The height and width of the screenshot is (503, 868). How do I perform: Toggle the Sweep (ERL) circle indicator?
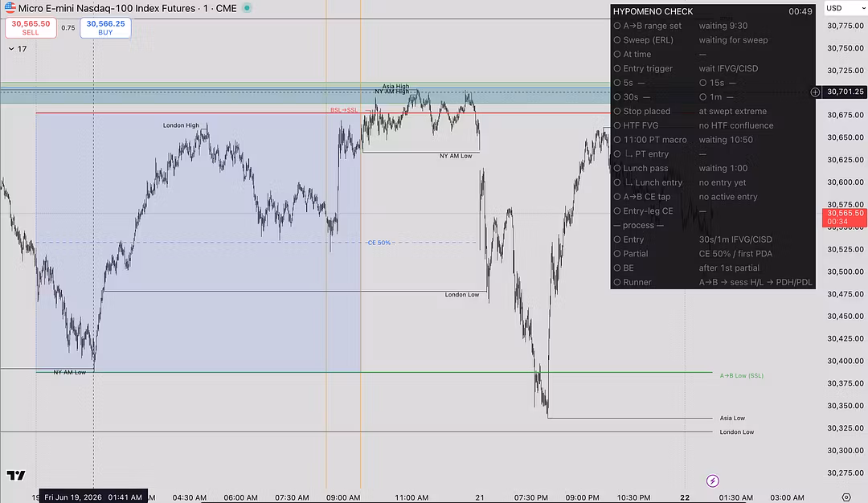(x=616, y=40)
